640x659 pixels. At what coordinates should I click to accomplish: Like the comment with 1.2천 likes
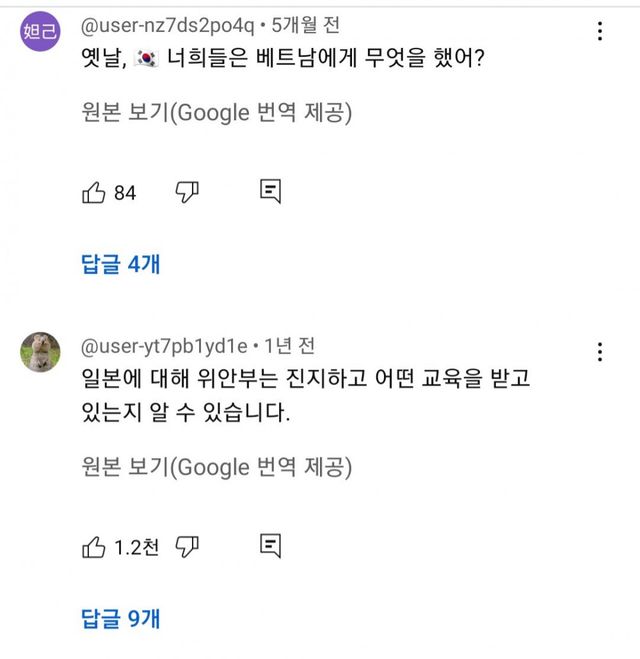point(93,546)
